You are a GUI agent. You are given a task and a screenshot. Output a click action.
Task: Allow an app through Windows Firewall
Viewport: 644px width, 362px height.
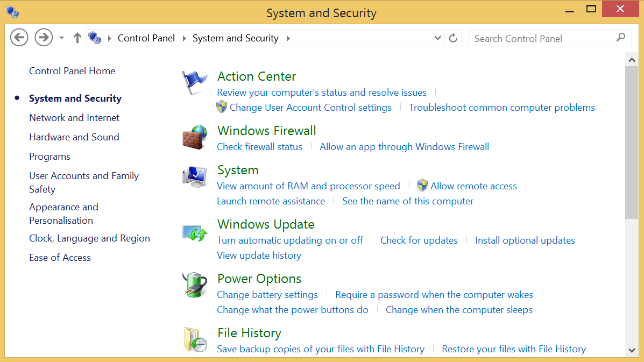(x=404, y=147)
